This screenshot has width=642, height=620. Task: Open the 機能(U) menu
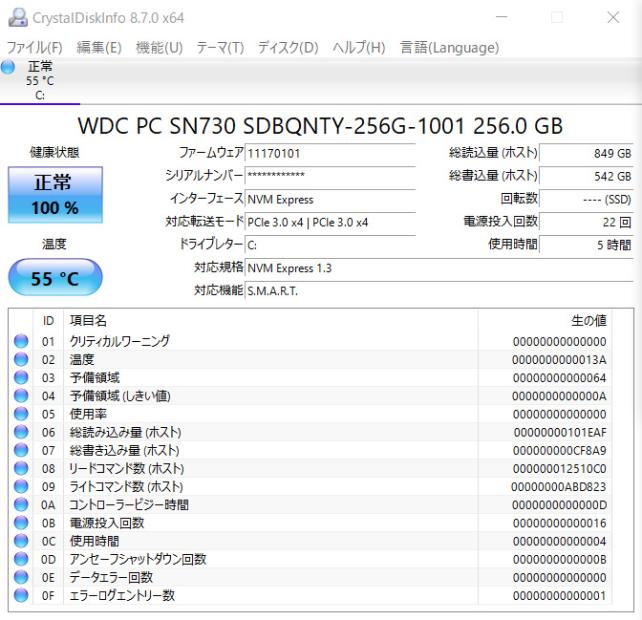[x=159, y=48]
